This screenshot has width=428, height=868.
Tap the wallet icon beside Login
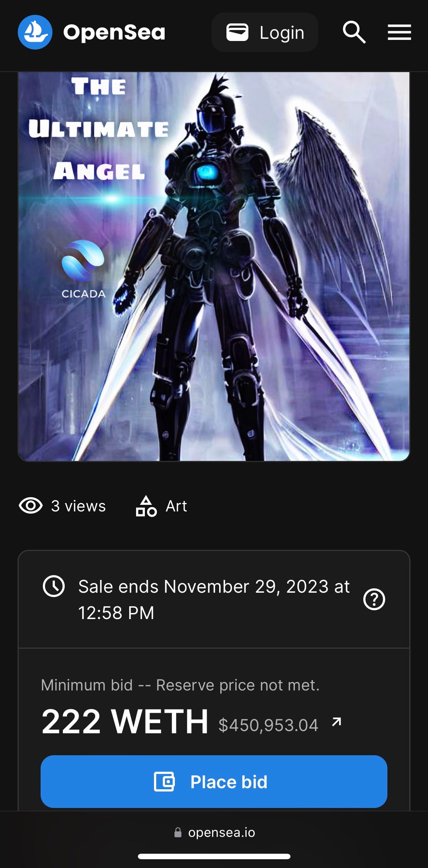pyautogui.click(x=237, y=32)
